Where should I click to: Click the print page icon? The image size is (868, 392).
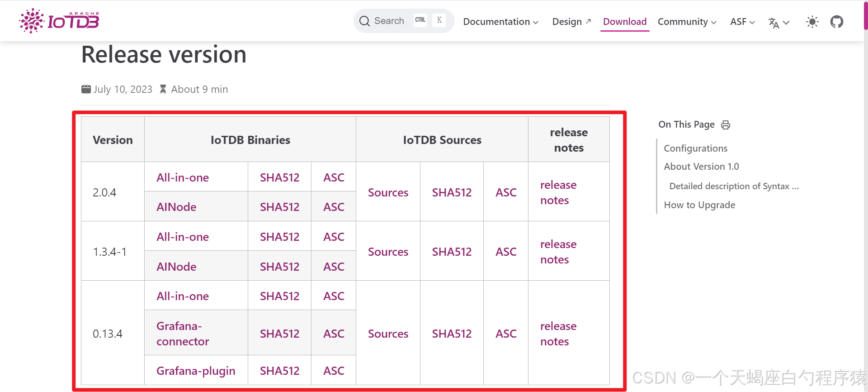(726, 125)
